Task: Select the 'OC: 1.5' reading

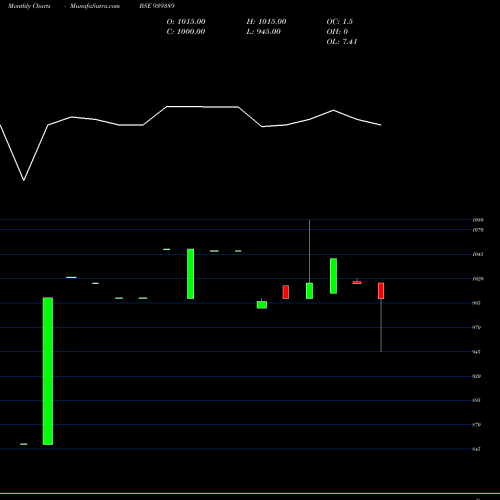Action: click(339, 22)
